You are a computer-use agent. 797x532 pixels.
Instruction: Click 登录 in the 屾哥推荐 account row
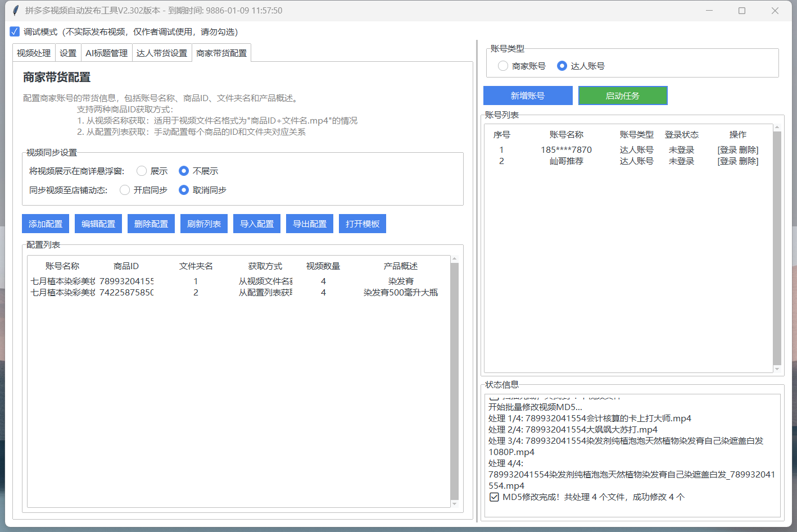pyautogui.click(x=728, y=161)
